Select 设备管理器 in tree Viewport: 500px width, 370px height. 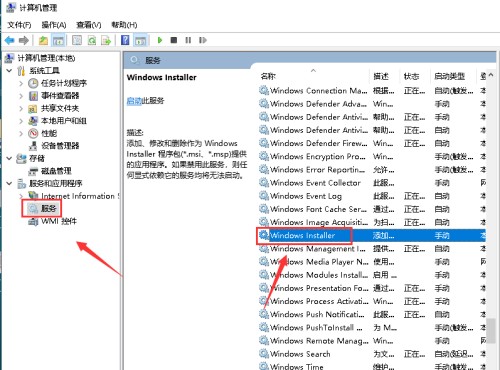pyautogui.click(x=60, y=146)
